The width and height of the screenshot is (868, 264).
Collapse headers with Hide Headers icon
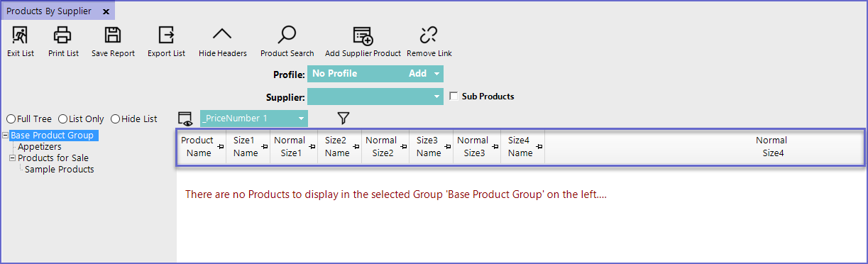(222, 34)
